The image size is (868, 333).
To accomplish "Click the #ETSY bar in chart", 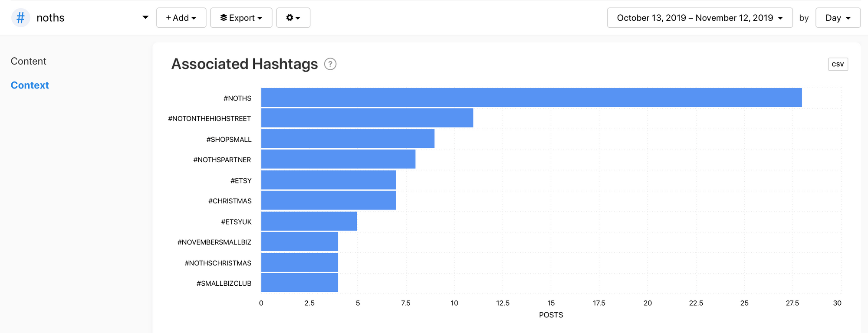I will coord(328,180).
